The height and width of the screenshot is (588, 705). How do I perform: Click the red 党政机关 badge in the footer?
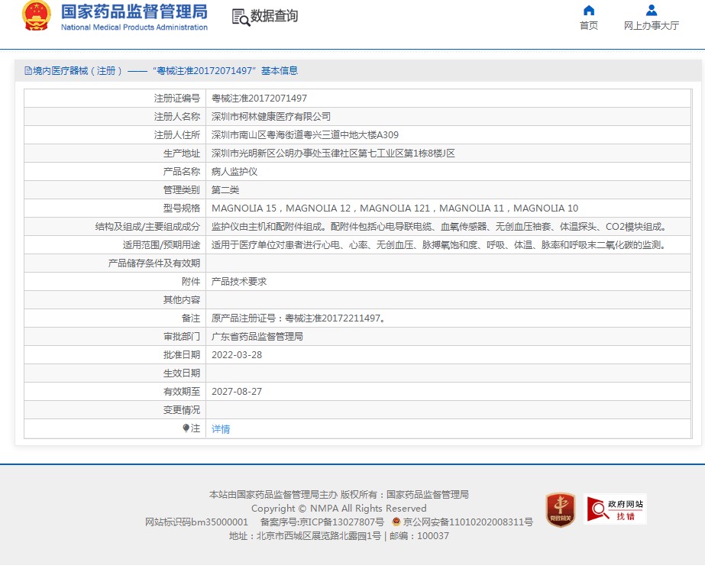pos(560,509)
